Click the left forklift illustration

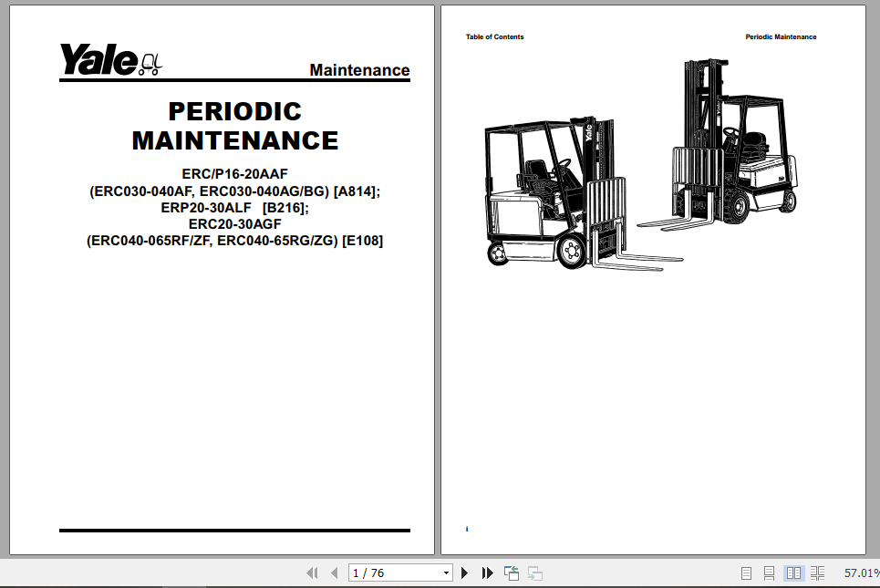tap(584, 193)
